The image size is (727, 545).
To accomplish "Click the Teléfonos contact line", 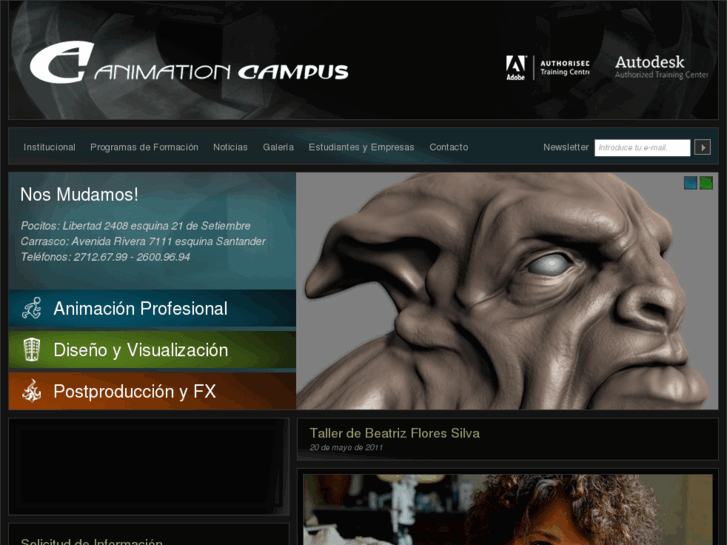I will tap(105, 257).
